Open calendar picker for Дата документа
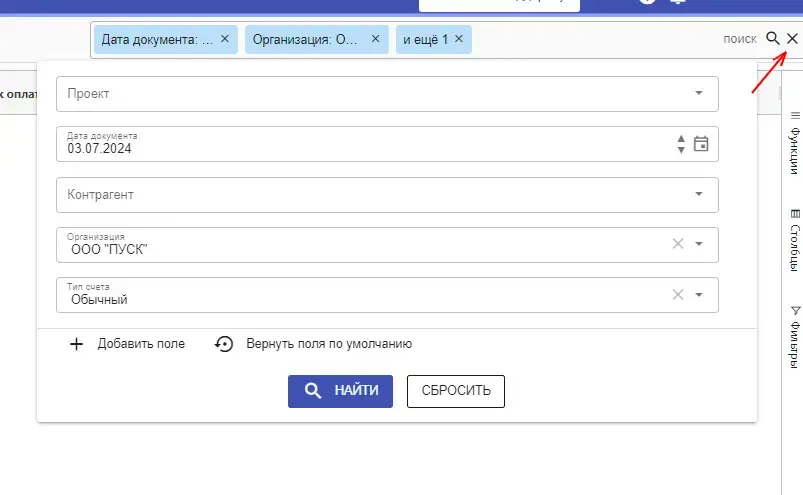The width and height of the screenshot is (803, 495). point(701,144)
